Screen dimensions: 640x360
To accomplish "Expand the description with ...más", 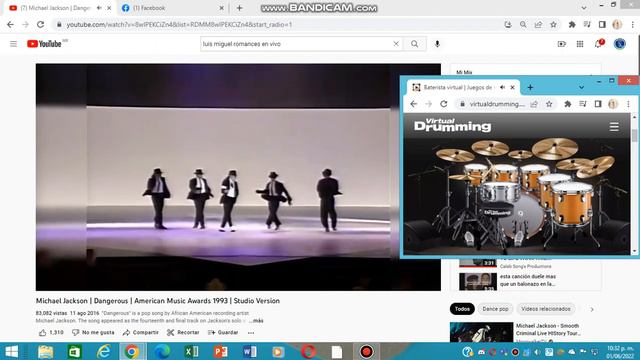I will click(256, 321).
